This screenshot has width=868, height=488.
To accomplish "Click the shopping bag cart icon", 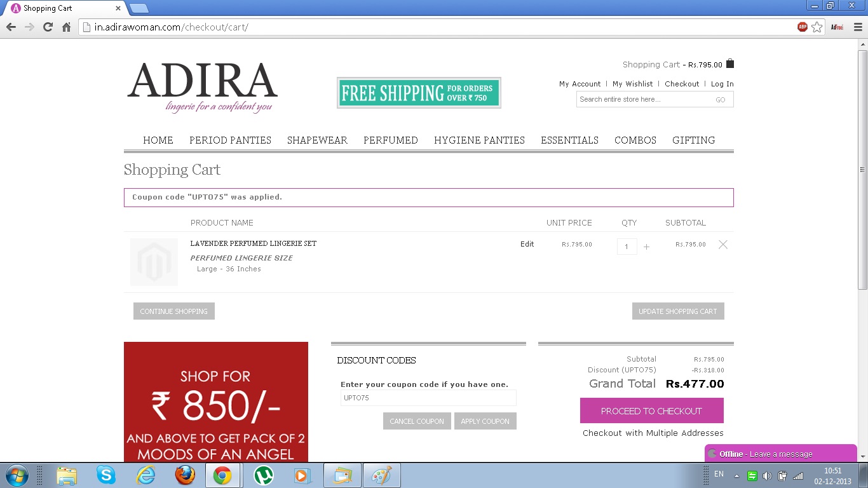I will 730,64.
